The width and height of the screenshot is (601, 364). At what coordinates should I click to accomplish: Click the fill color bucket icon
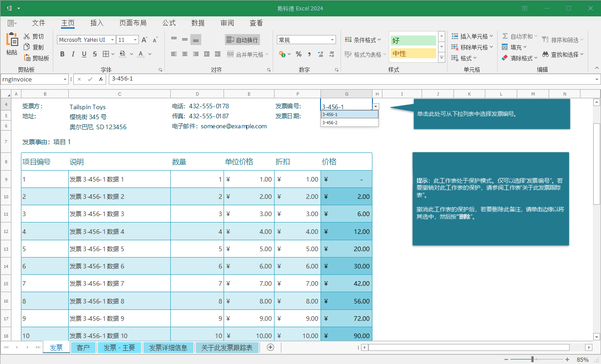coord(122,54)
